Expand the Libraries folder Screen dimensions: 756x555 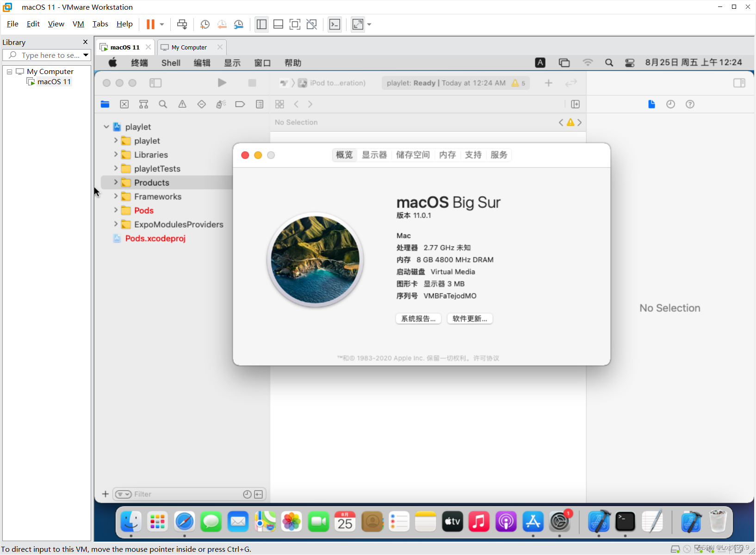click(x=116, y=154)
